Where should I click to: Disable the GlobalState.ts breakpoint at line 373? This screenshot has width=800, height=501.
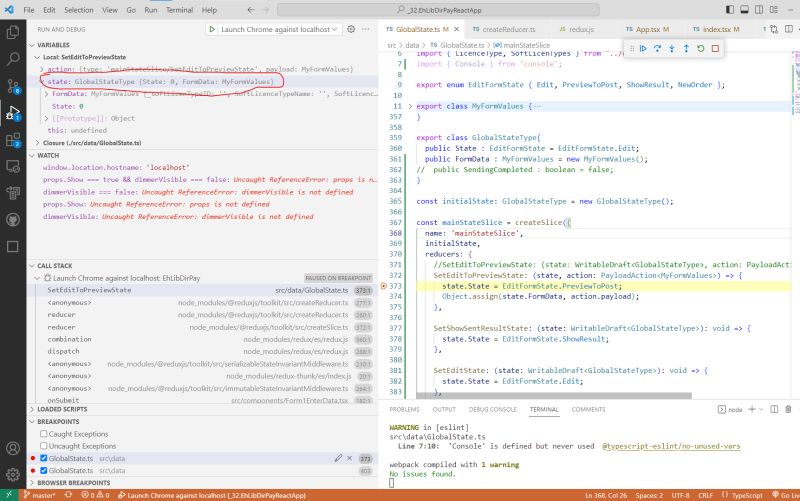pyautogui.click(x=44, y=458)
